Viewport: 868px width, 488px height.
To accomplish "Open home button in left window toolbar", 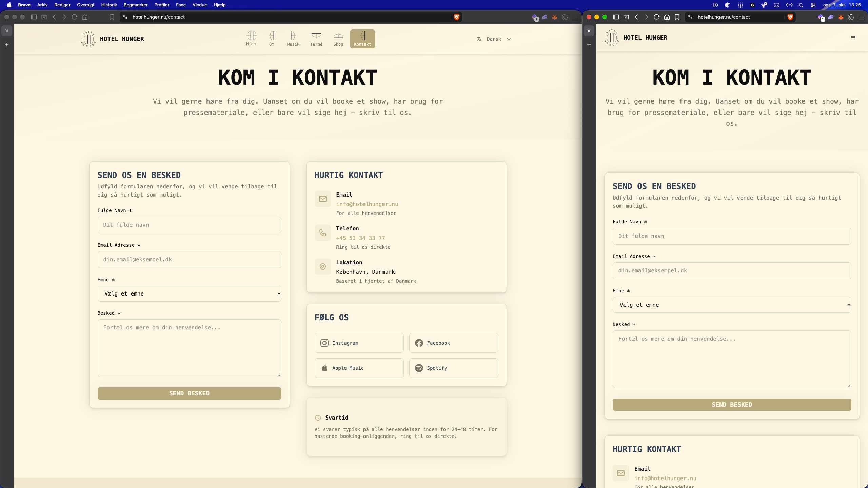I will click(85, 17).
